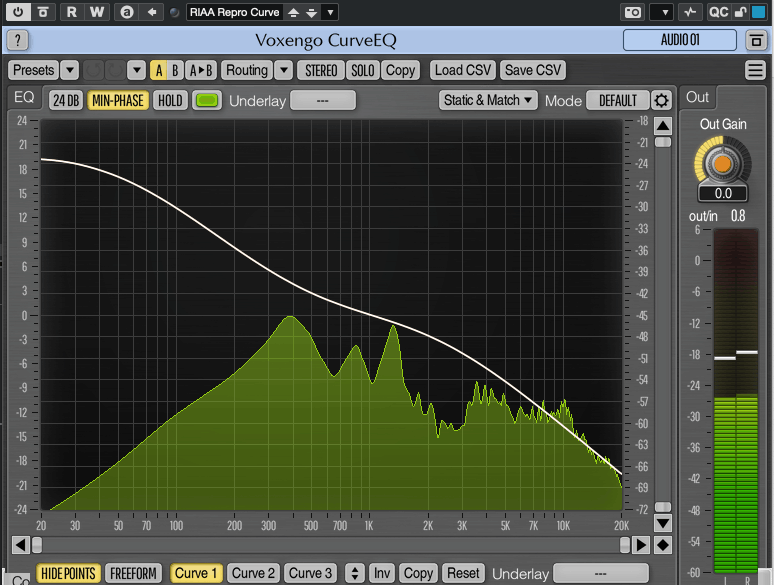774x585 pixels.
Task: Toggle the plugin power bypass button
Action: coord(18,12)
